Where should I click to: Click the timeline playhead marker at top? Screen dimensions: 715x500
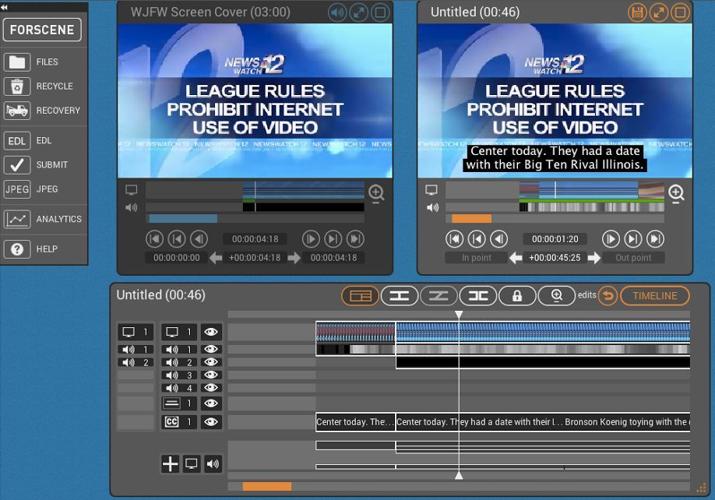[459, 315]
